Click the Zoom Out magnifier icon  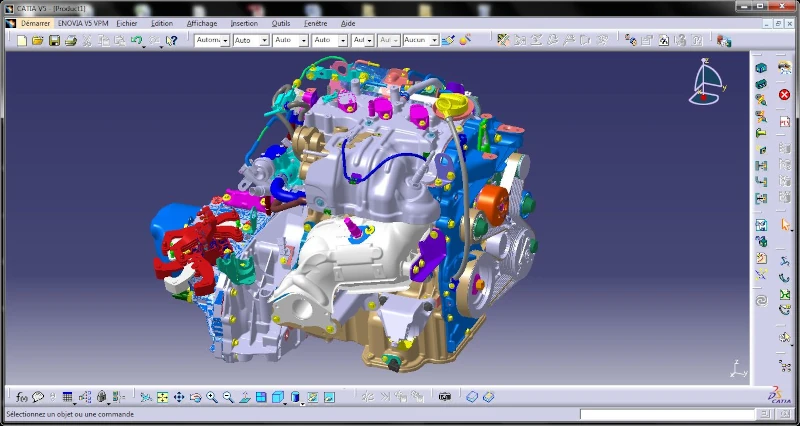coord(228,397)
